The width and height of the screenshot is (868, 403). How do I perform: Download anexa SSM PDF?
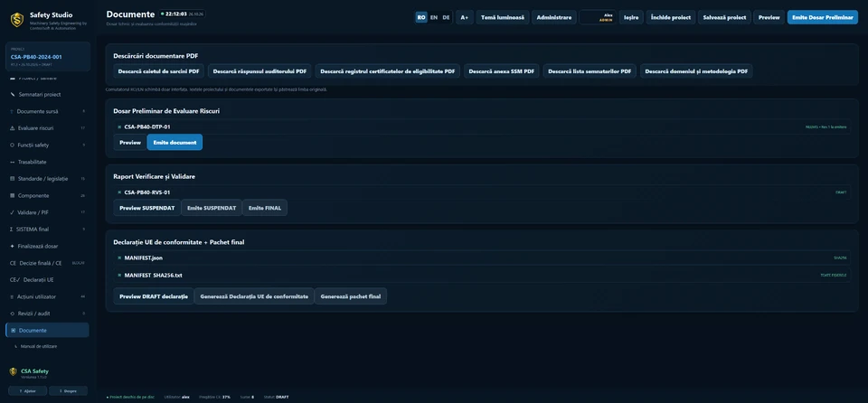pyautogui.click(x=502, y=71)
